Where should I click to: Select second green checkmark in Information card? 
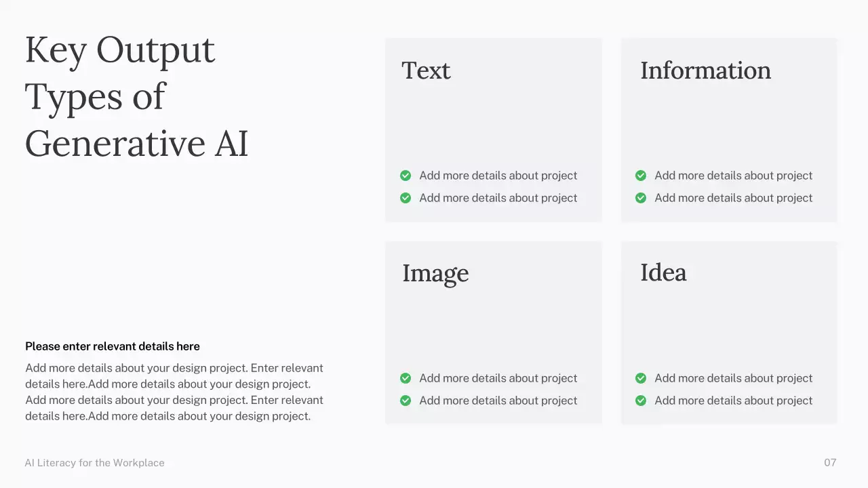(641, 198)
